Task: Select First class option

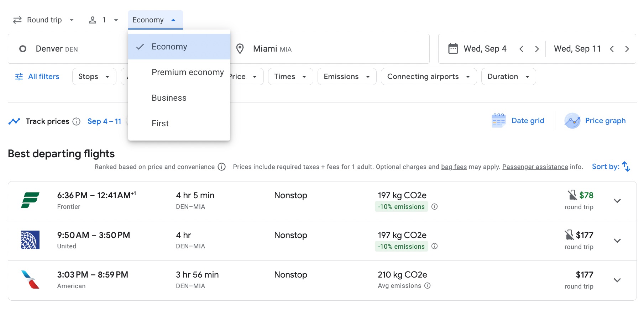Action: coord(179,123)
